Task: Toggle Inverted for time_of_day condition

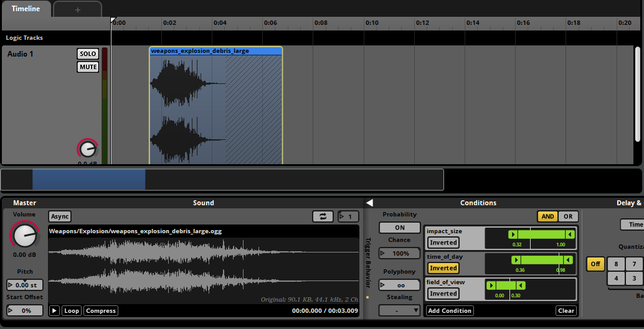Action: 443,268
